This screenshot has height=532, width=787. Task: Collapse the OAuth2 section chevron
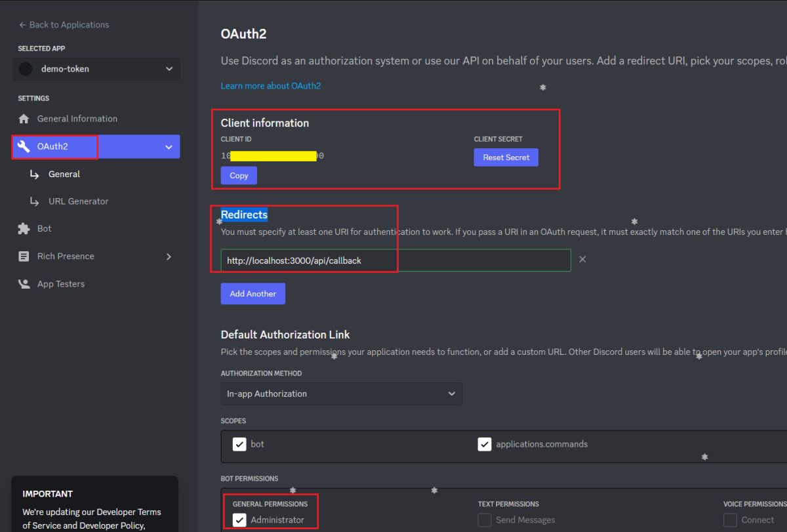[169, 147]
